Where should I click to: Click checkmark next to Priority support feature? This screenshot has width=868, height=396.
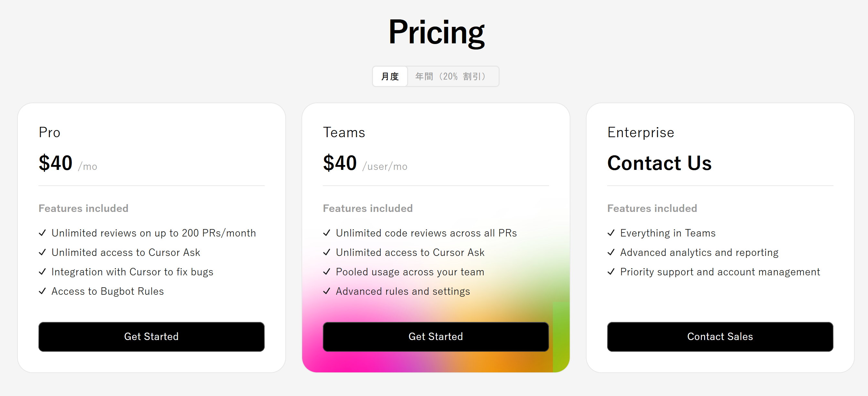click(x=611, y=271)
